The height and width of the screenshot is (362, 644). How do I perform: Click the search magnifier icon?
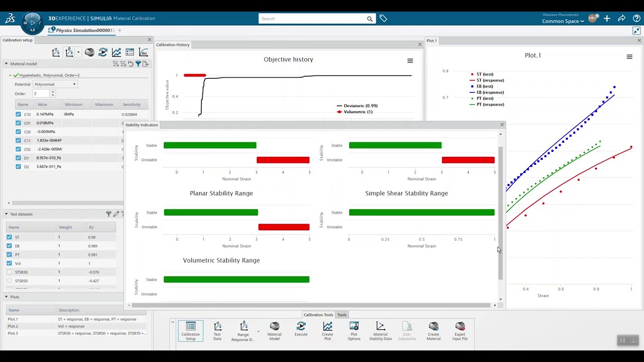click(x=370, y=19)
